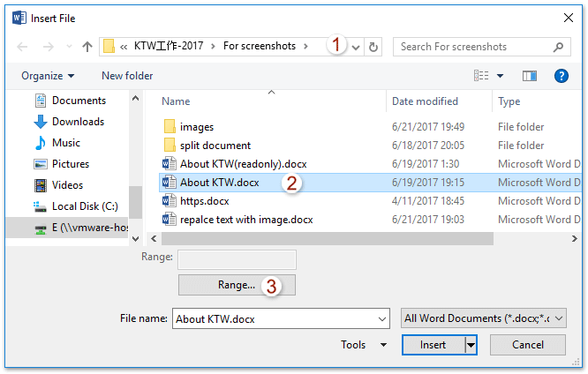588x374 pixels.
Task: Open the file type filter dropdown
Action: pos(483,318)
